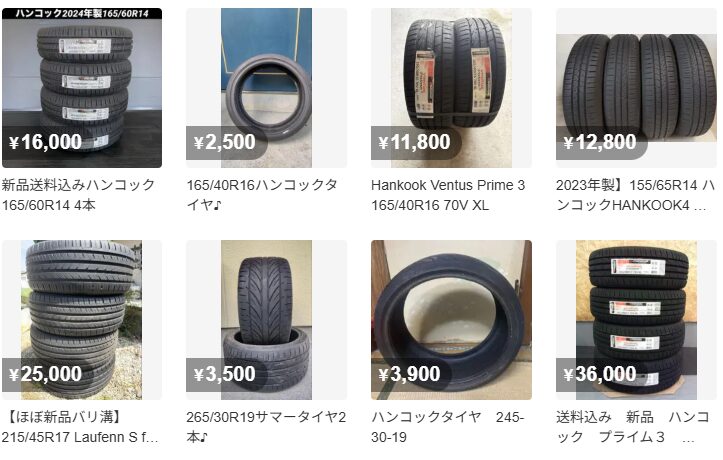Open the ¥2,500 single tire photo
Screen dimensions: 723x460
click(x=267, y=88)
